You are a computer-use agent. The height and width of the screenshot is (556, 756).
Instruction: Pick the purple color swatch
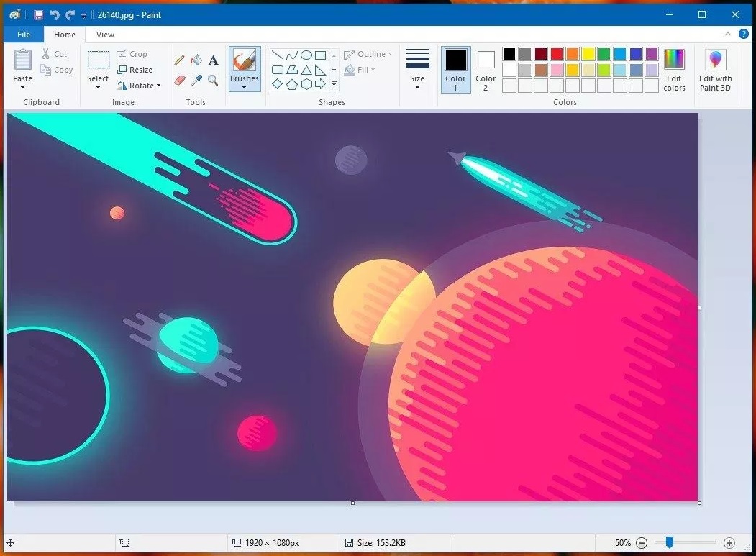click(652, 54)
